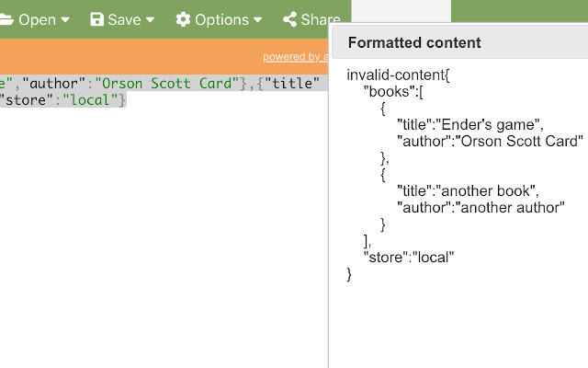This screenshot has width=588, height=368.
Task: Click the "books":[ line
Action: point(393,92)
